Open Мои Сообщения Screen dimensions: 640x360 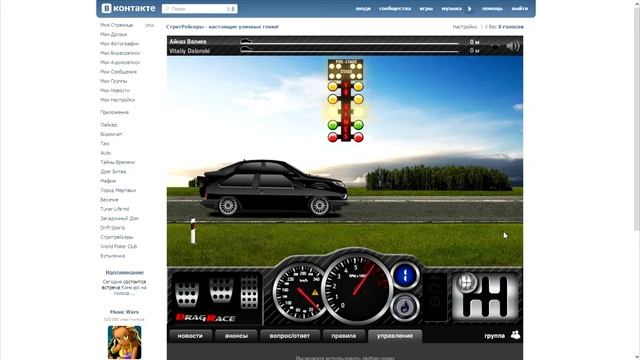118,72
